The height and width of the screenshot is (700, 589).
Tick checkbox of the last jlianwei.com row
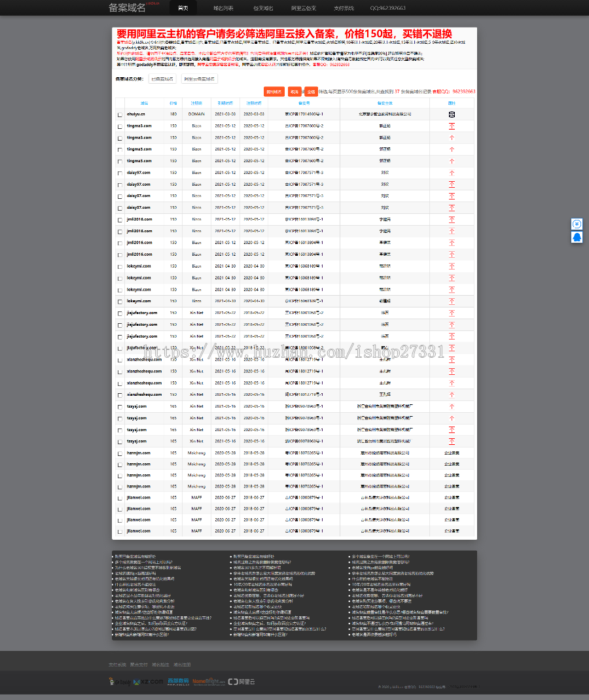pyautogui.click(x=120, y=532)
